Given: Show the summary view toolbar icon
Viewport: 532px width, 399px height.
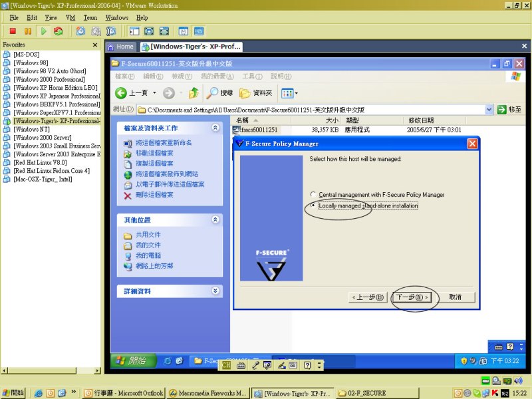Looking at the screenshot, I should coord(184,31).
